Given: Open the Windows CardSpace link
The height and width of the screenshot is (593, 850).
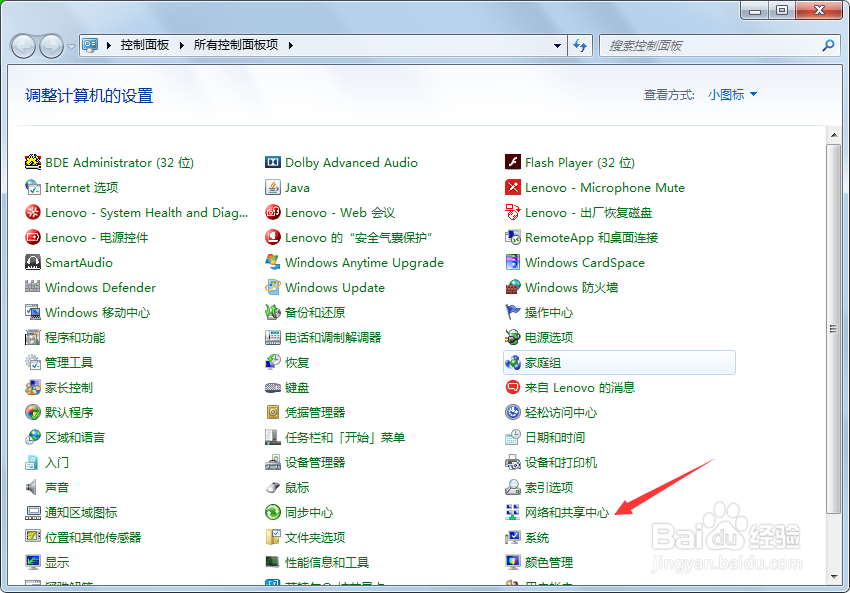Looking at the screenshot, I should 584,262.
